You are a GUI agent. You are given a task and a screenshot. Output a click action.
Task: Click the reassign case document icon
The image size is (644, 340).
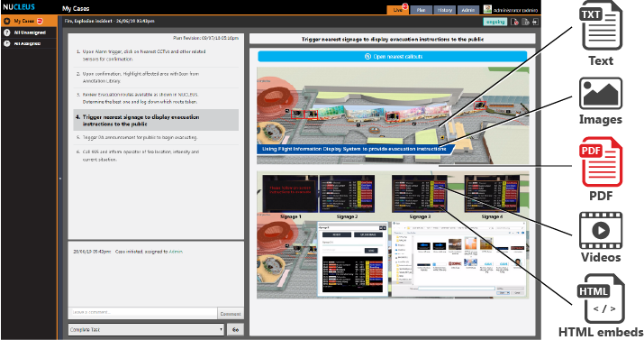(525, 22)
